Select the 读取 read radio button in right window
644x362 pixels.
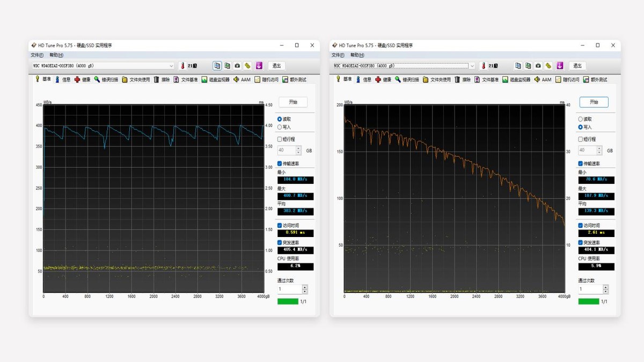(x=581, y=119)
